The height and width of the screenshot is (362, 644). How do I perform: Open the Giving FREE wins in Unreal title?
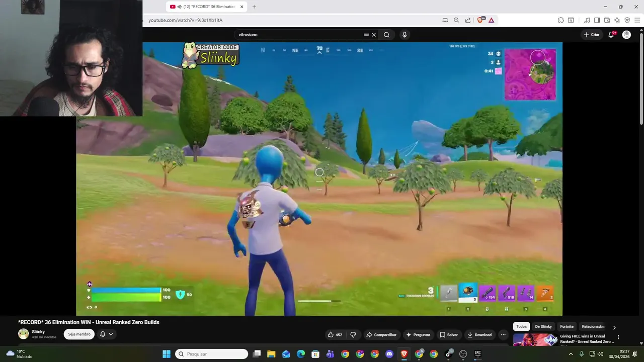(587, 339)
